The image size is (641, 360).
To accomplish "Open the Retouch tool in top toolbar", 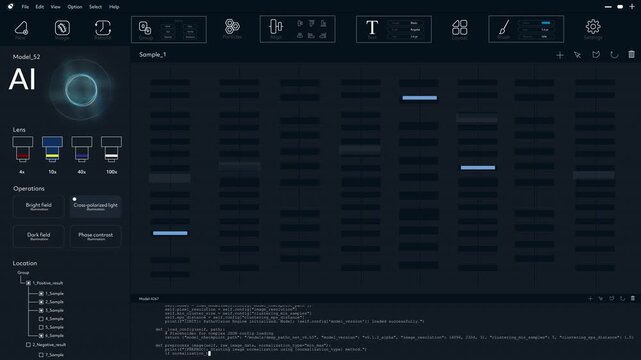I will click(x=103, y=28).
